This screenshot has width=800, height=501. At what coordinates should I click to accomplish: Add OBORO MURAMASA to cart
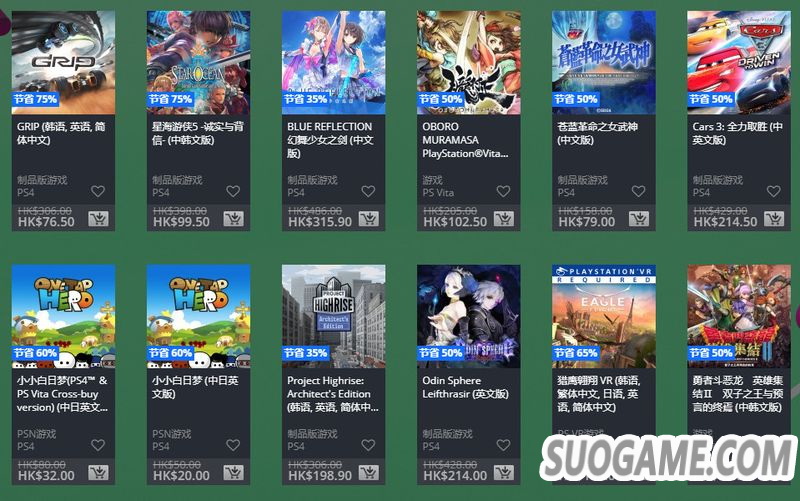click(504, 219)
